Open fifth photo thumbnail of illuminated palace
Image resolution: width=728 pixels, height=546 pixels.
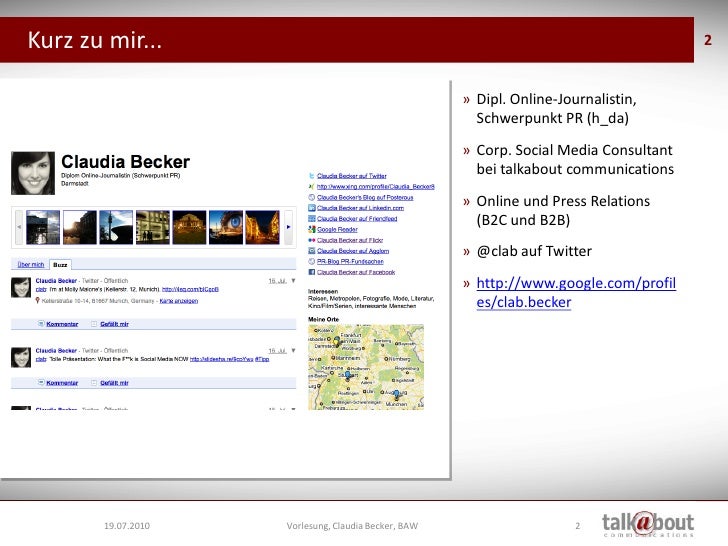189,227
